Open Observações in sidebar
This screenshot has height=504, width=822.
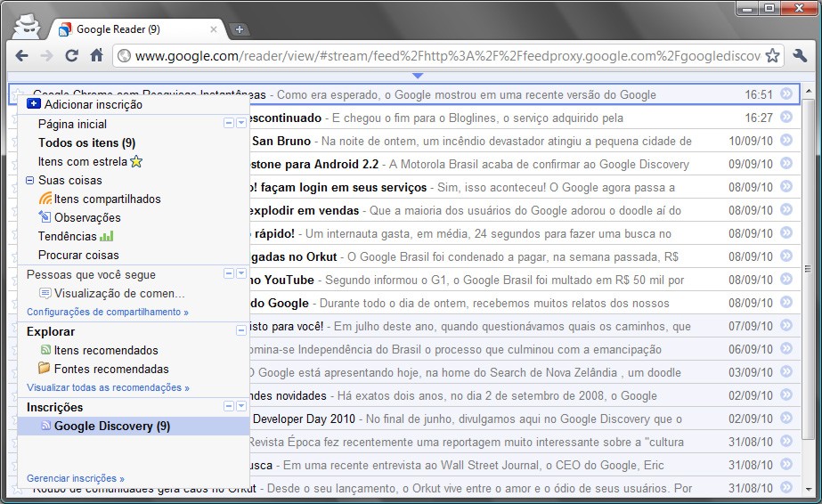[x=79, y=217]
